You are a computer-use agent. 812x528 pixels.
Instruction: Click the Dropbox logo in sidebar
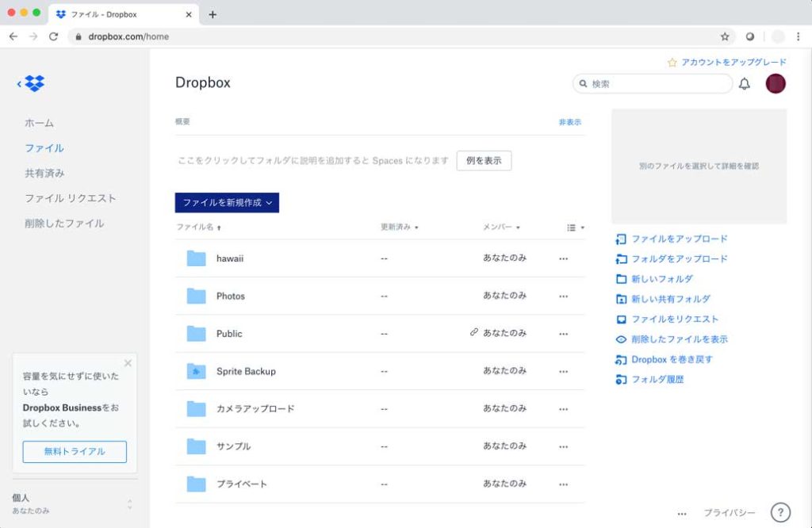[x=34, y=83]
